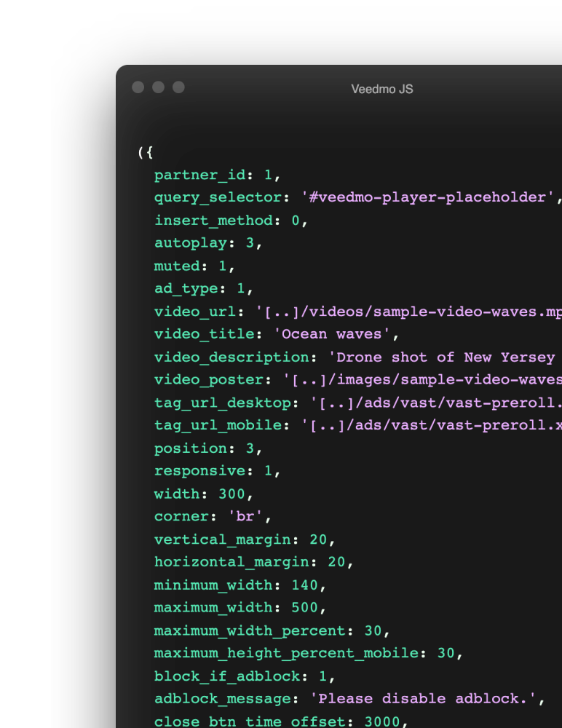Click the 'corner' property name
Screen dimensions: 562x728
pos(181,517)
